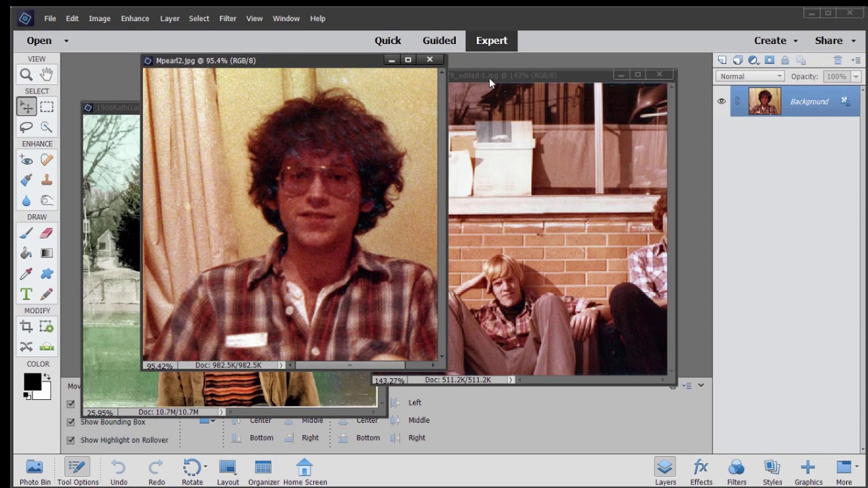This screenshot has width=868, height=488.
Task: Expand the Open dropdown arrow
Action: (66, 41)
